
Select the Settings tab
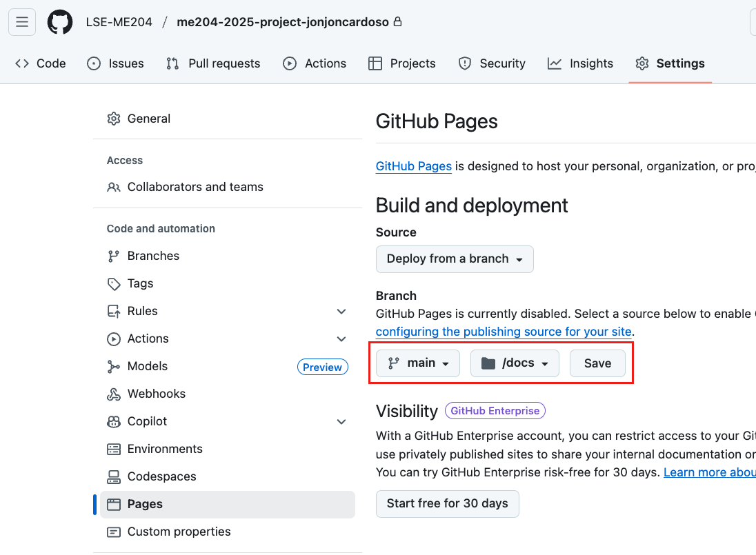670,63
